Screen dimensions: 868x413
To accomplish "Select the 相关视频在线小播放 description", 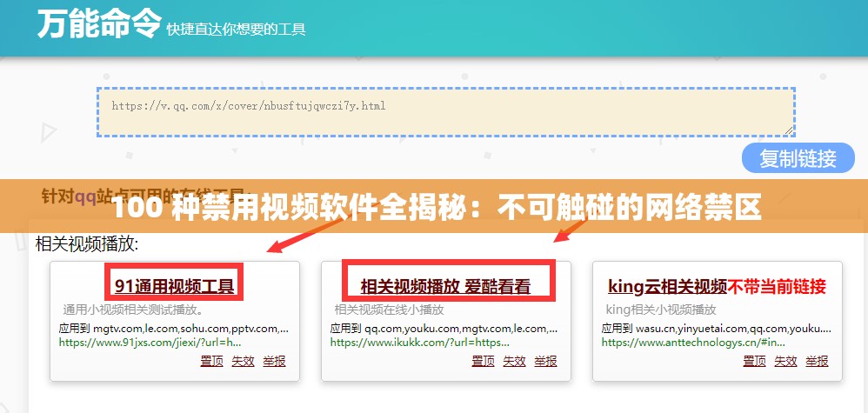I will (389, 310).
